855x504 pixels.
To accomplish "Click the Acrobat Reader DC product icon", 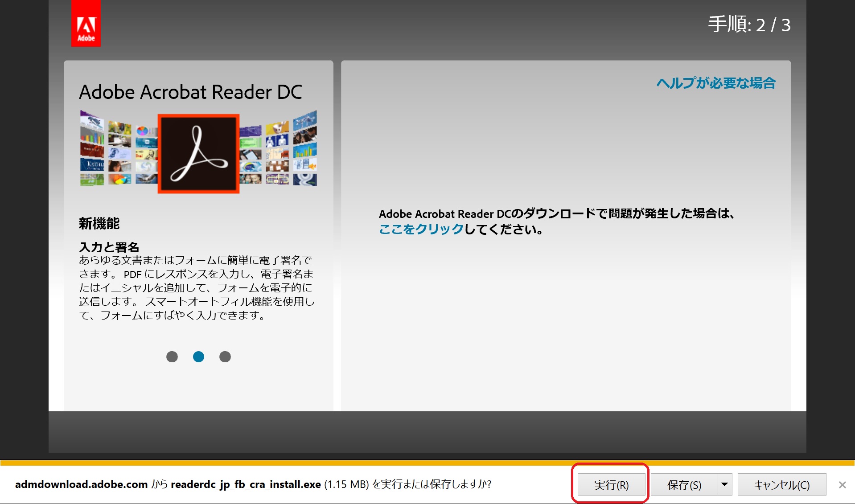I will pyautogui.click(x=198, y=153).
